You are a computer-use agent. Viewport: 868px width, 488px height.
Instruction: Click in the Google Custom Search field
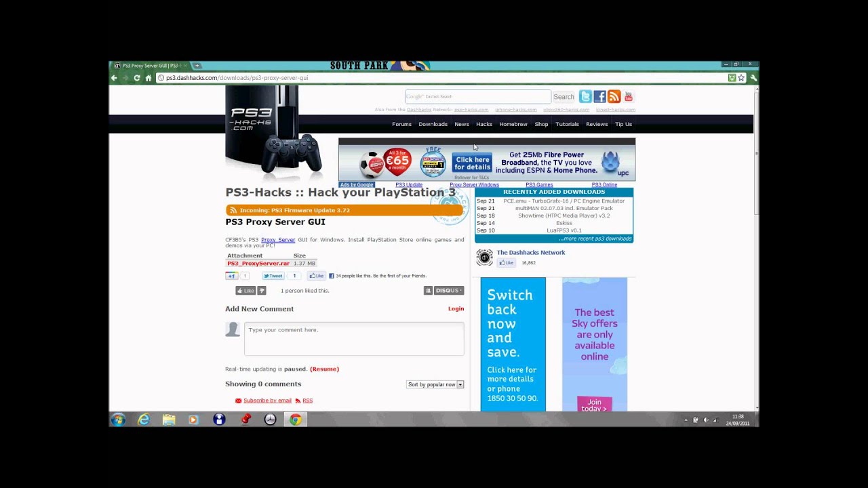(477, 97)
